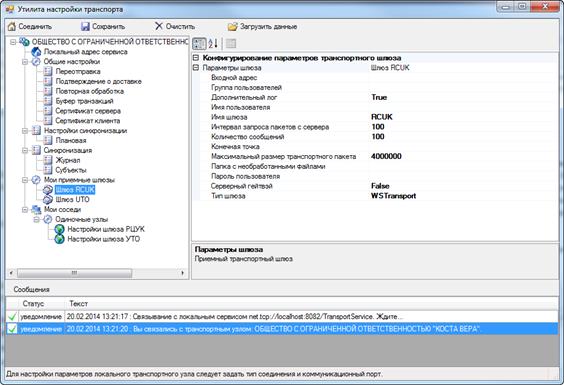Sort property grid alphabetically
564x385 pixels.
pos(213,44)
